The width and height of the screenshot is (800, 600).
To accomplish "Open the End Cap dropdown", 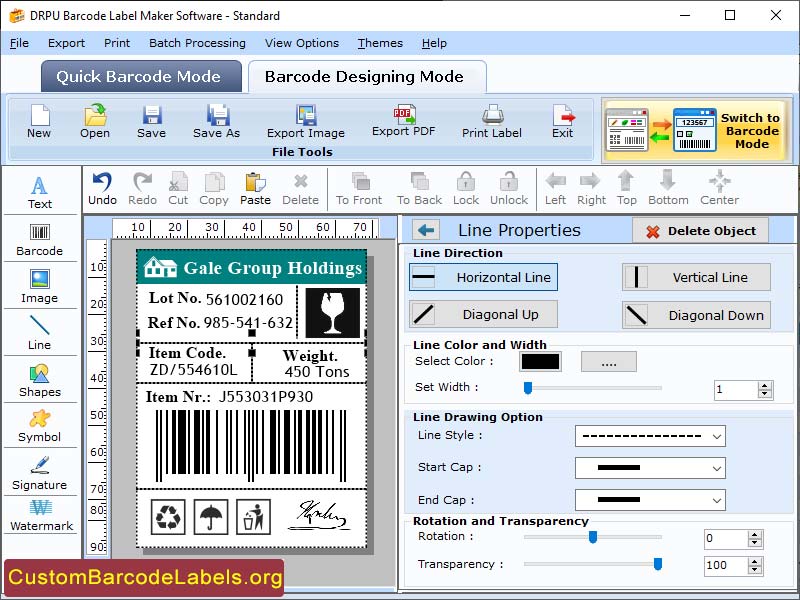I will (x=649, y=500).
